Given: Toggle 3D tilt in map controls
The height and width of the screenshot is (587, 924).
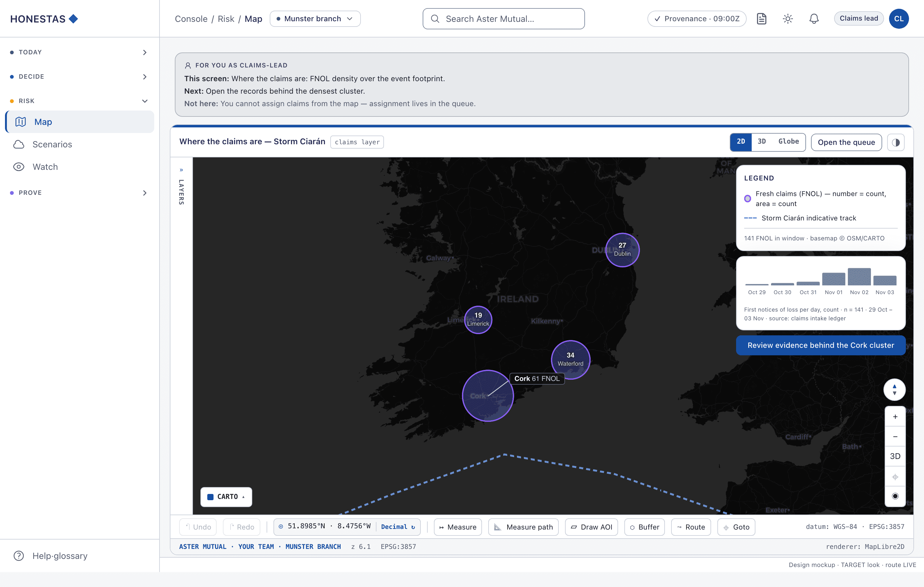Looking at the screenshot, I should [895, 456].
